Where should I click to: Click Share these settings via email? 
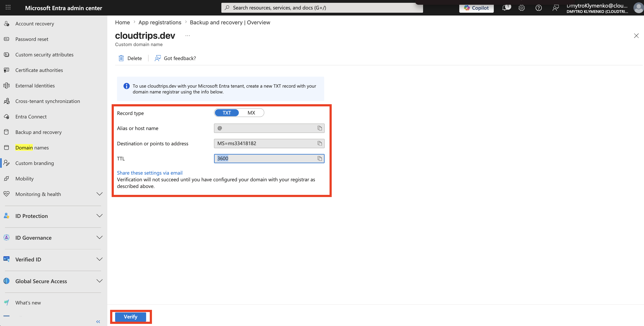coord(150,173)
